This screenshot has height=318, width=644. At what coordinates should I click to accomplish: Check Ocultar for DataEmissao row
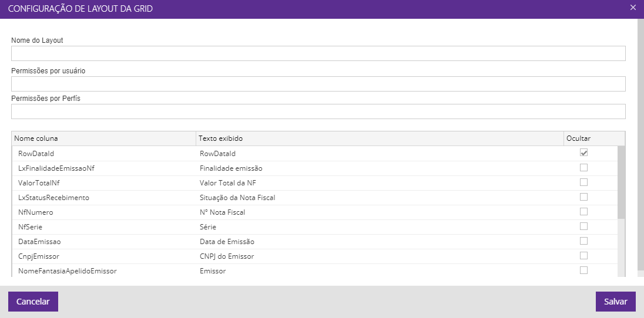[x=583, y=241]
